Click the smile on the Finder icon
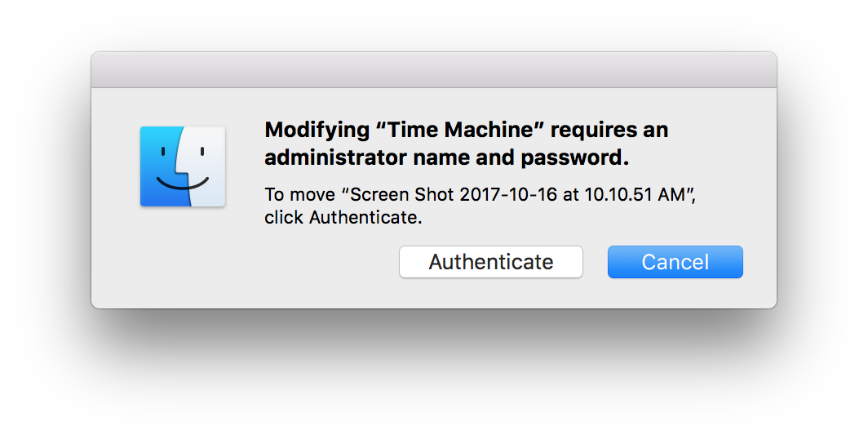 tap(183, 184)
